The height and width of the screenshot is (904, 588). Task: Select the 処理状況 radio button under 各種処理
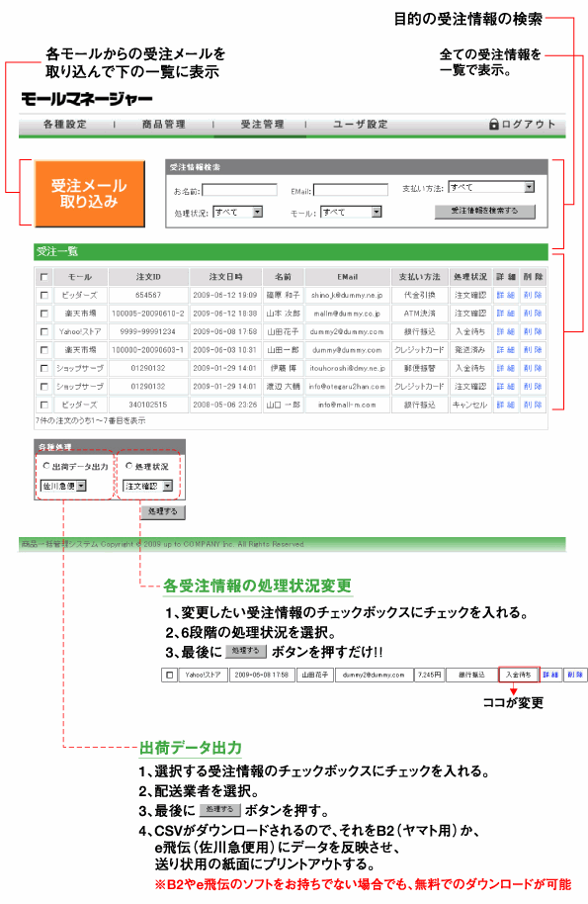(129, 466)
